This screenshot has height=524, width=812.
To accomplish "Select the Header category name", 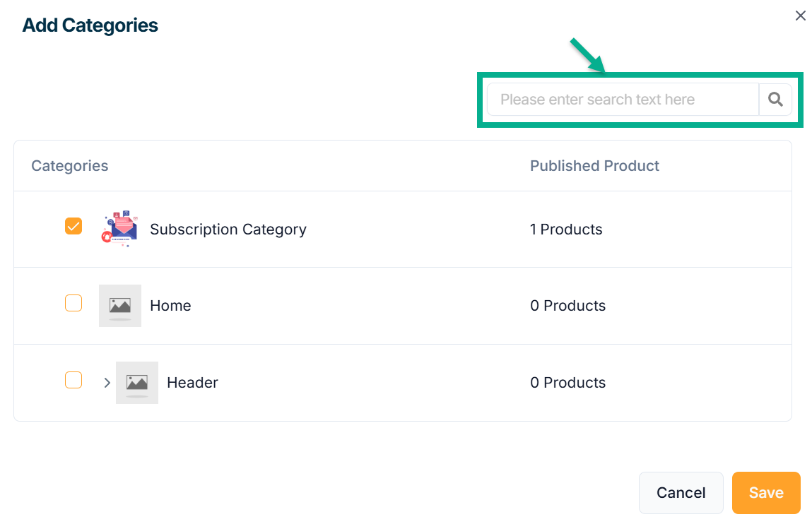I will 192,383.
